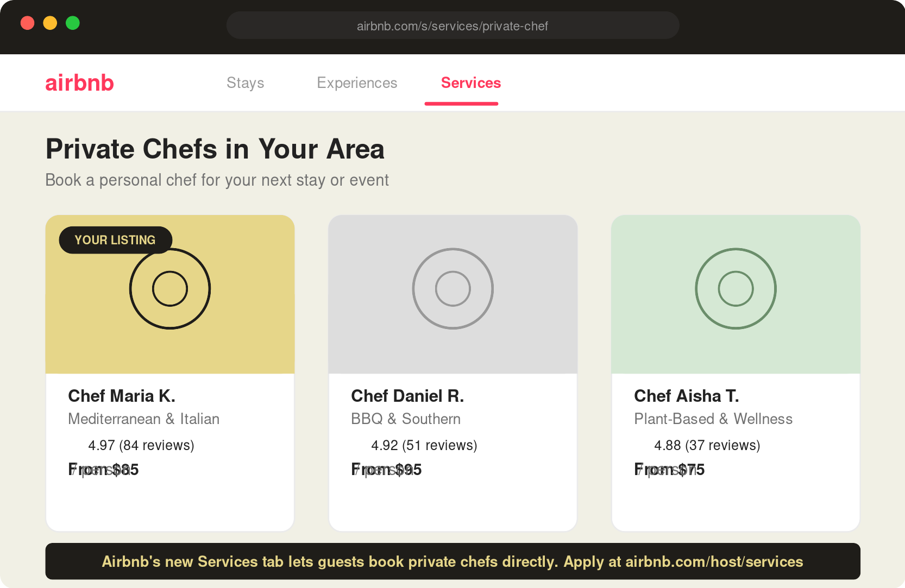905x588 pixels.
Task: Click Chef Daniel R.'s name
Action: pyautogui.click(x=407, y=396)
